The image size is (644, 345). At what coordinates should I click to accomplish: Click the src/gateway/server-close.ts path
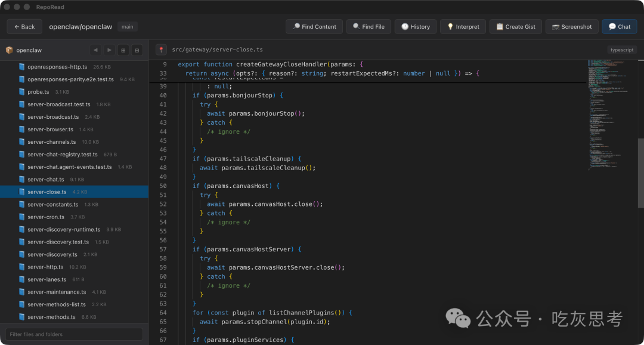pyautogui.click(x=217, y=50)
